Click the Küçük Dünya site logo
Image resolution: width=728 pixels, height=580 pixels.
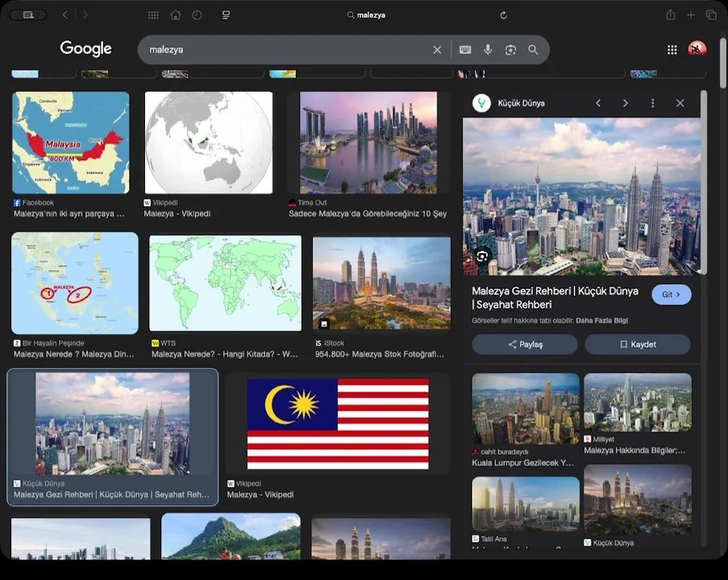coord(481,103)
